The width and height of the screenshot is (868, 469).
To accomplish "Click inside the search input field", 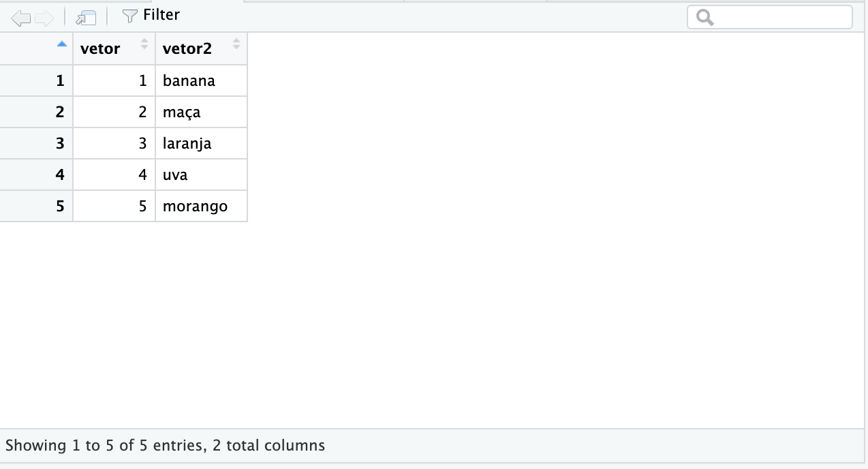I will click(x=780, y=18).
